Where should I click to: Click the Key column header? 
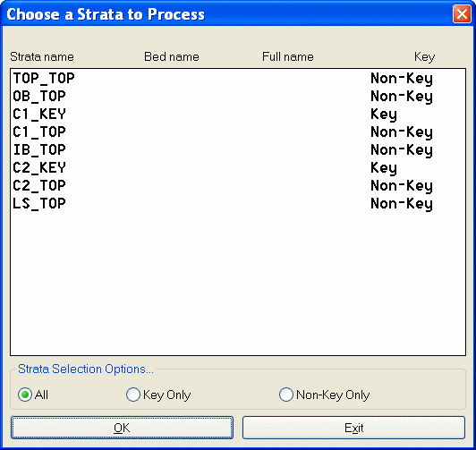pyautogui.click(x=424, y=57)
